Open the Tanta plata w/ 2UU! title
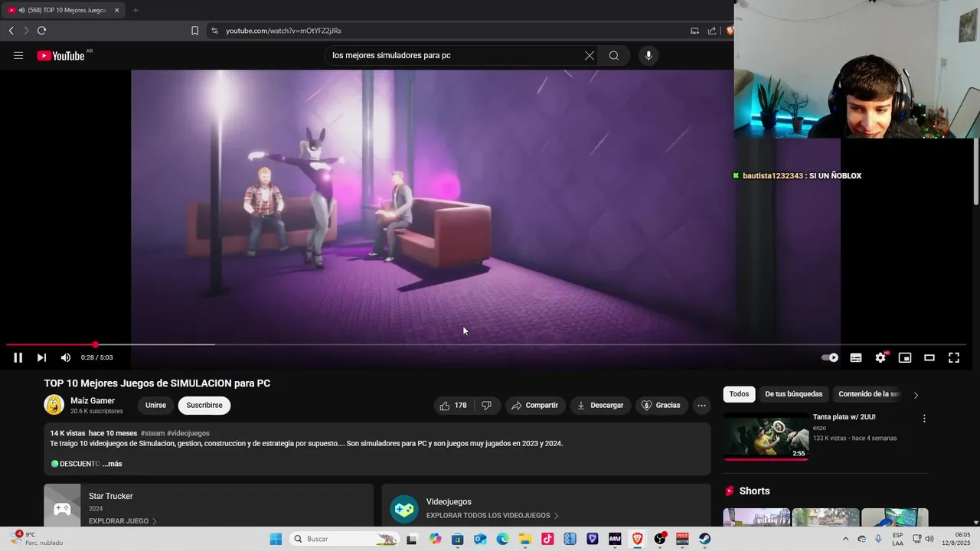Image resolution: width=980 pixels, height=551 pixels. tap(844, 417)
